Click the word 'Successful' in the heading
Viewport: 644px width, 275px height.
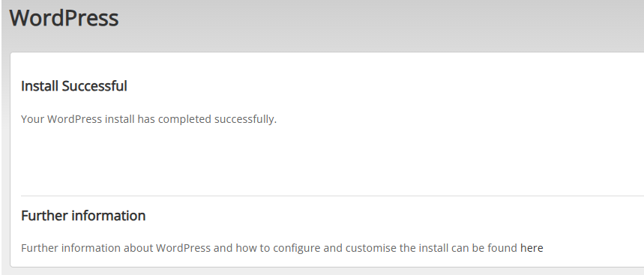[94, 86]
